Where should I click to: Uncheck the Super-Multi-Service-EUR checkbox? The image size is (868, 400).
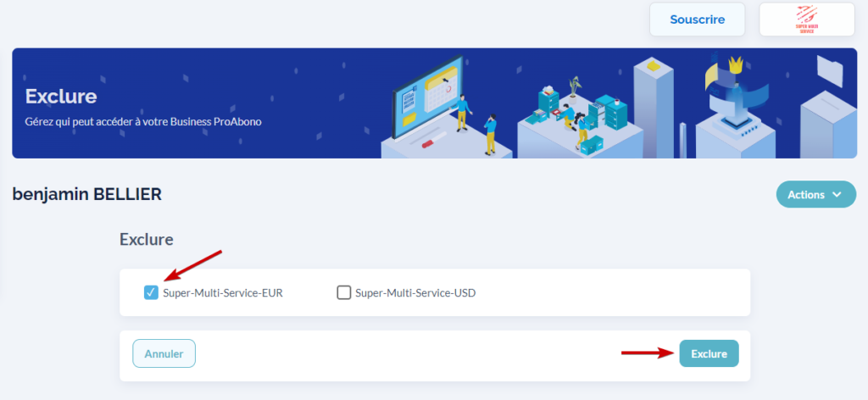click(x=151, y=292)
